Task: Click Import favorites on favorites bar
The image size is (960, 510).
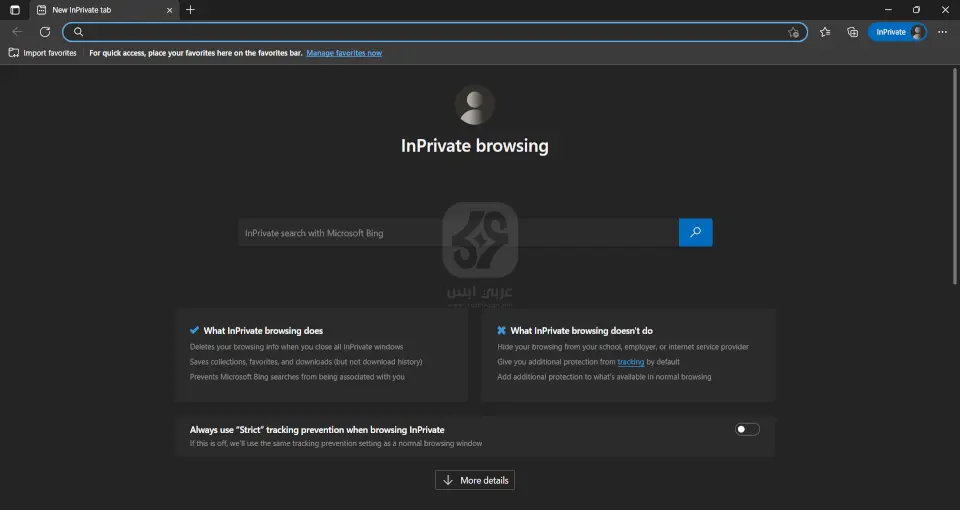Action: tap(42, 53)
